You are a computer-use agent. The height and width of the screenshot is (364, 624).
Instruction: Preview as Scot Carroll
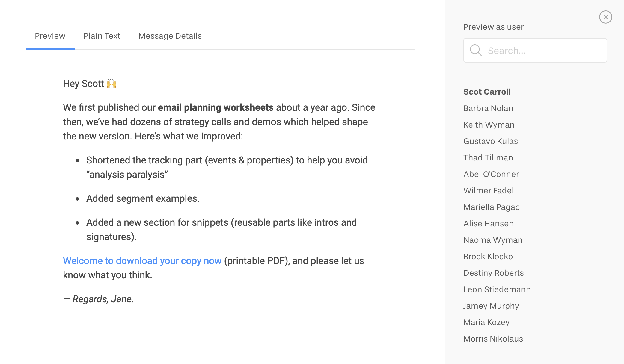tap(487, 92)
